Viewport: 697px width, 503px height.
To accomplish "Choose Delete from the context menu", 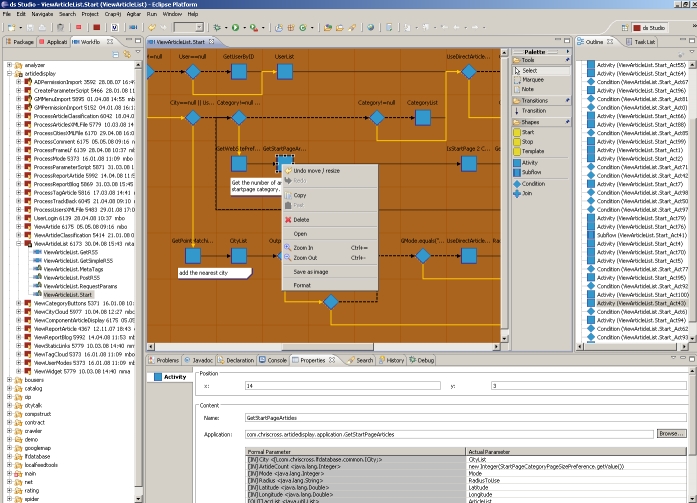I will [x=301, y=219].
